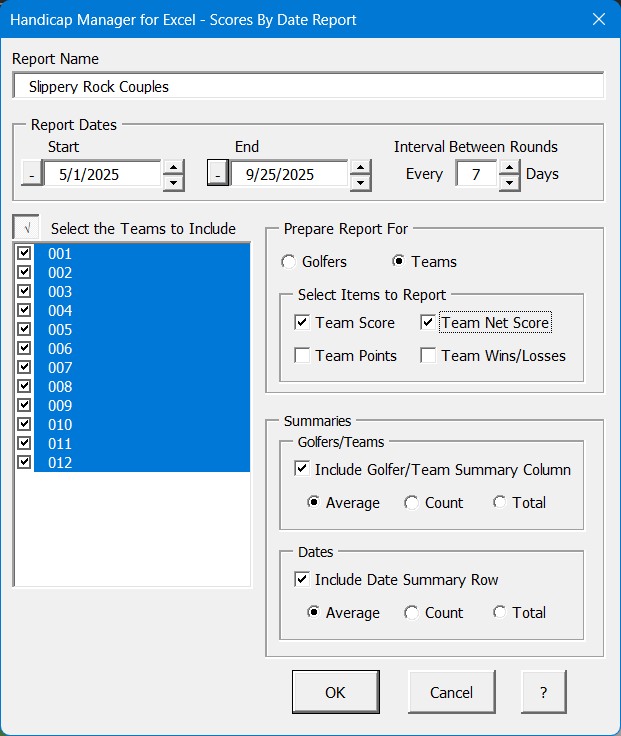The width and height of the screenshot is (621, 736).
Task: Click the minus button beside Start date
Action: [x=32, y=173]
